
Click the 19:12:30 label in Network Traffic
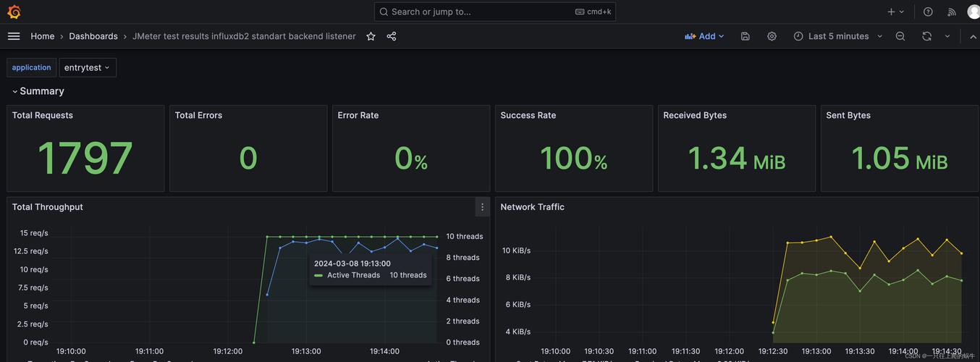tap(773, 351)
